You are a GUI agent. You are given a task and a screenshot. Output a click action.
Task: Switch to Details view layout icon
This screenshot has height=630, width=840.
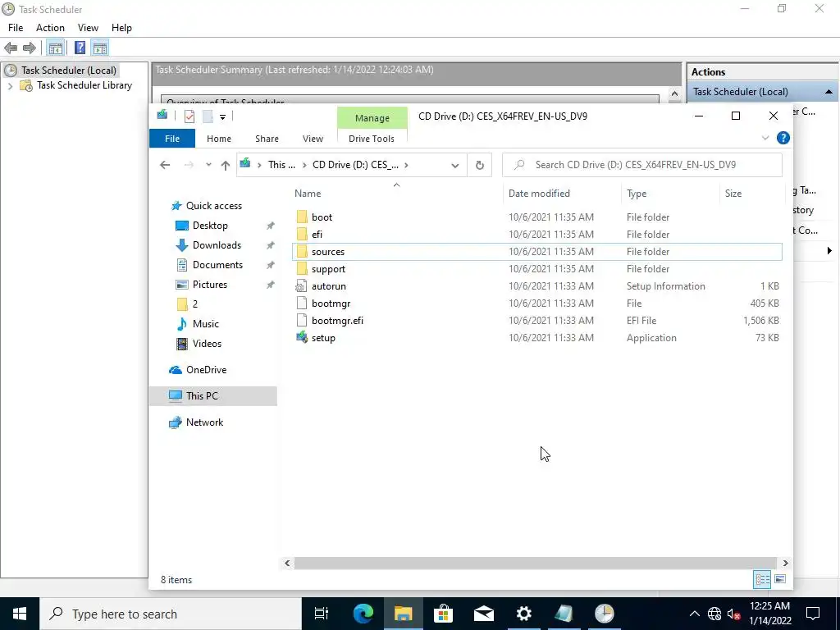pos(762,579)
